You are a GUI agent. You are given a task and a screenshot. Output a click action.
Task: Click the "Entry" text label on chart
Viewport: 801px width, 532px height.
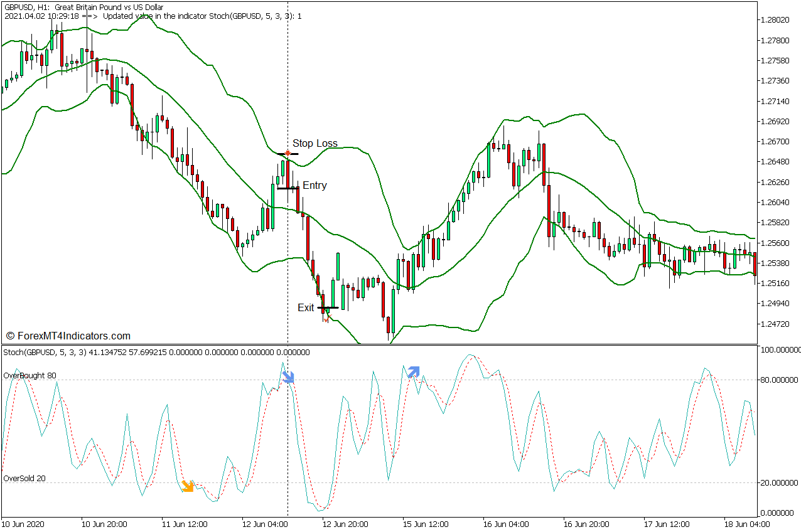[314, 186]
